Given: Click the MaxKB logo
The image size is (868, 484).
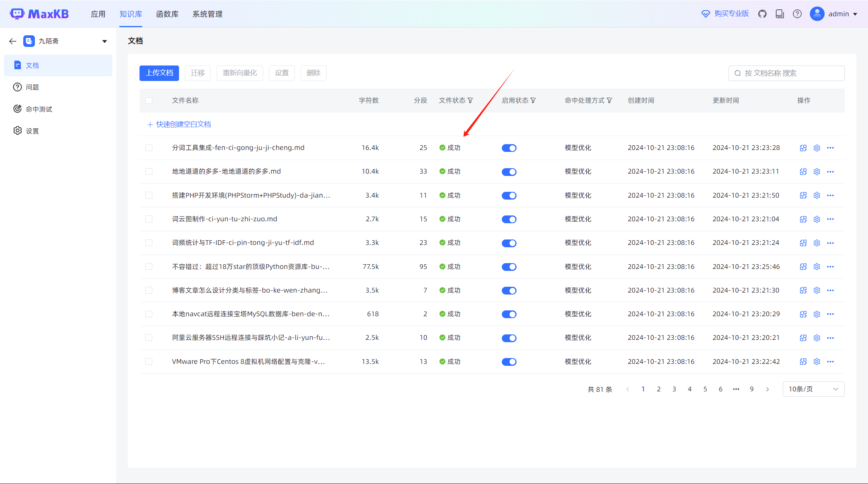Looking at the screenshot, I should 39,14.
